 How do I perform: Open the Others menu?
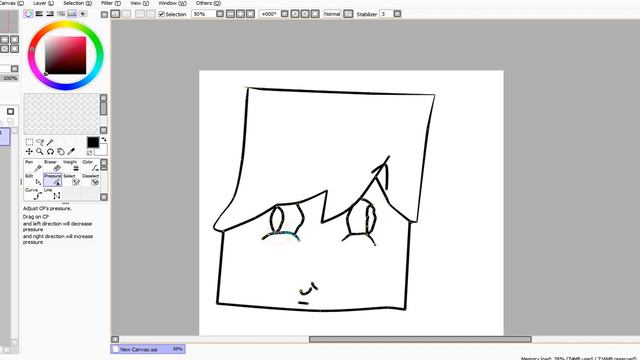208,3
